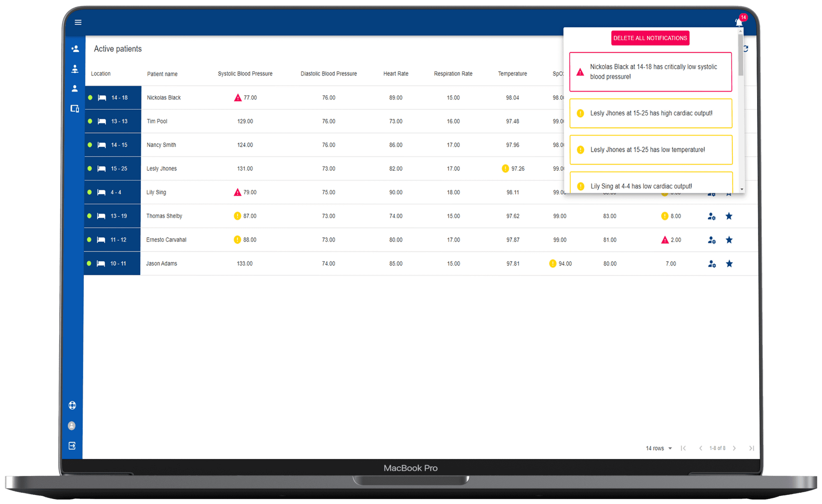
Task: Open patient settings for Jason Adams
Action: (x=712, y=264)
